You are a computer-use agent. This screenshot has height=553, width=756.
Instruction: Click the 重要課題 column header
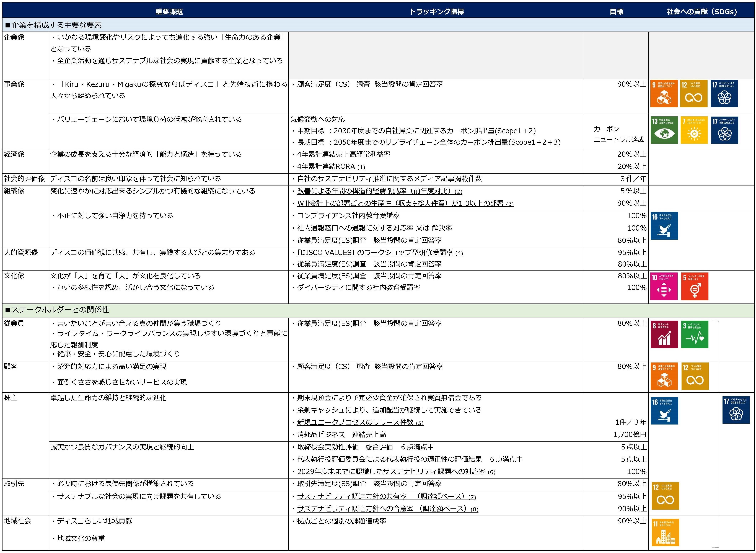point(169,12)
